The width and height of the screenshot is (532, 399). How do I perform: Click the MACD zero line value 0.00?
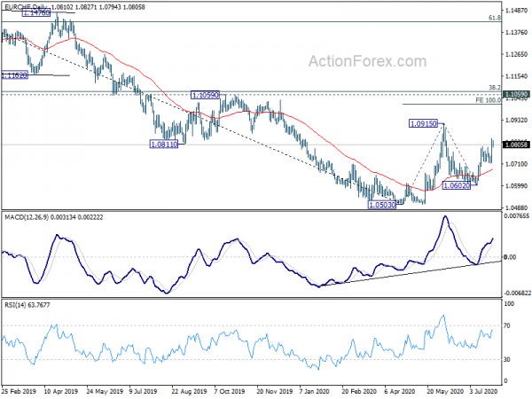pyautogui.click(x=510, y=257)
